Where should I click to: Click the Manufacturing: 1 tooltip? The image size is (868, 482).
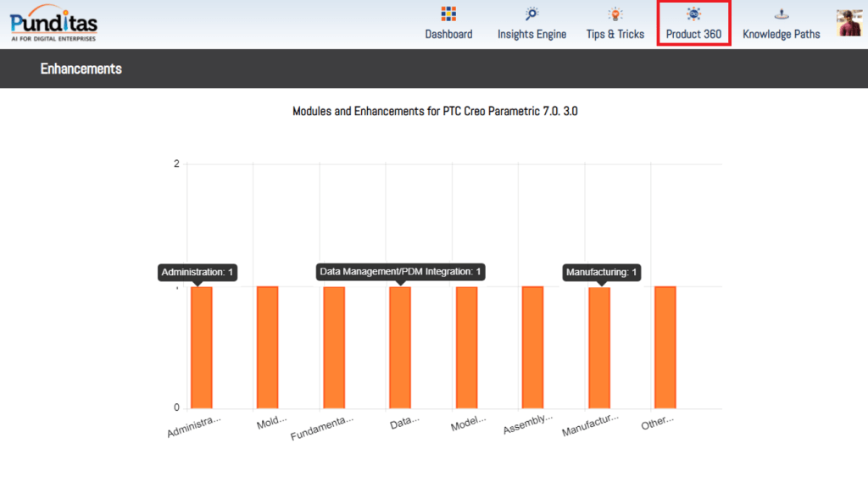click(x=601, y=272)
